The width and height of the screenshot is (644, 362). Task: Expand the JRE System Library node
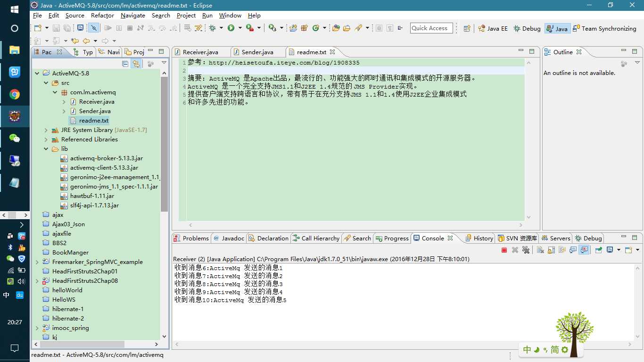[x=46, y=130]
